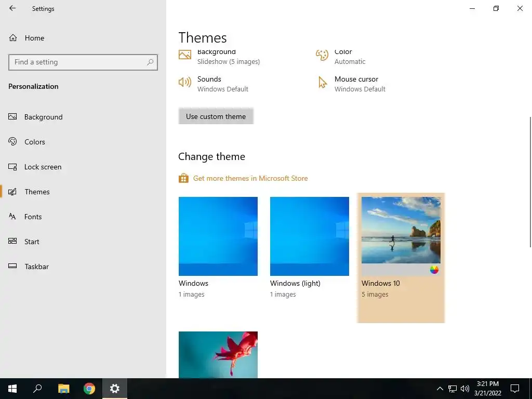Viewport: 532px width, 399px height.
Task: Click the Lock screen icon in sidebar
Action: point(12,167)
